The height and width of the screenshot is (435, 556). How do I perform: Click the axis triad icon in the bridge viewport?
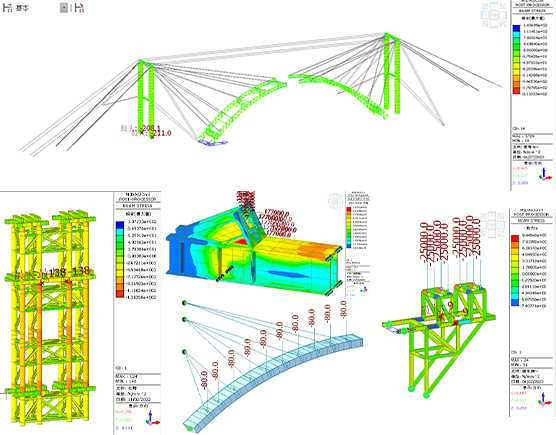click(x=545, y=175)
